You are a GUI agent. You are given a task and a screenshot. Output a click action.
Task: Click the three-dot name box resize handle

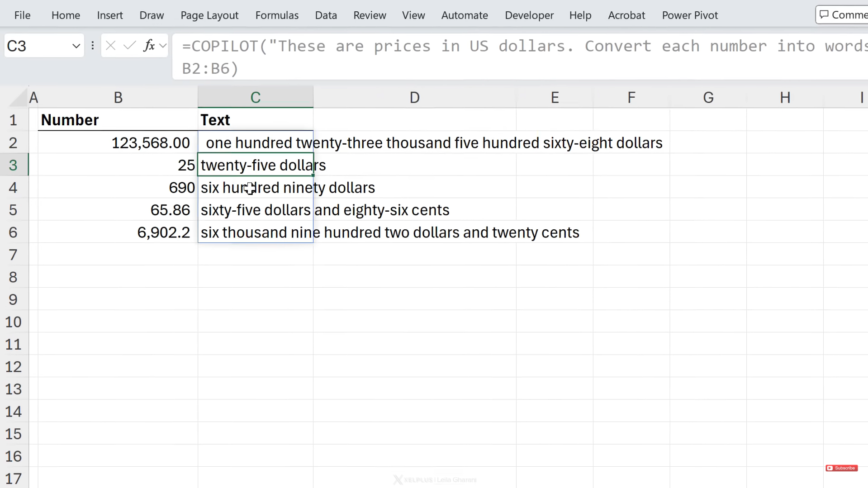pyautogui.click(x=92, y=46)
